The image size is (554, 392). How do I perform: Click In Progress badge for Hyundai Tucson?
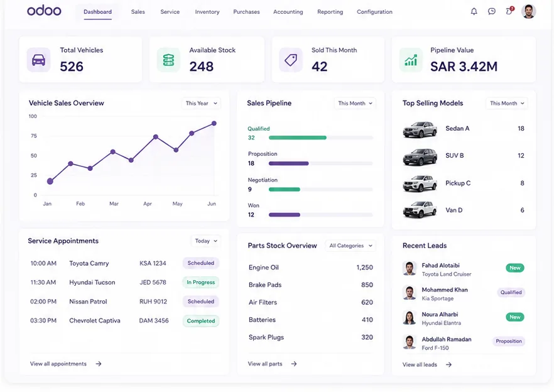(x=201, y=282)
